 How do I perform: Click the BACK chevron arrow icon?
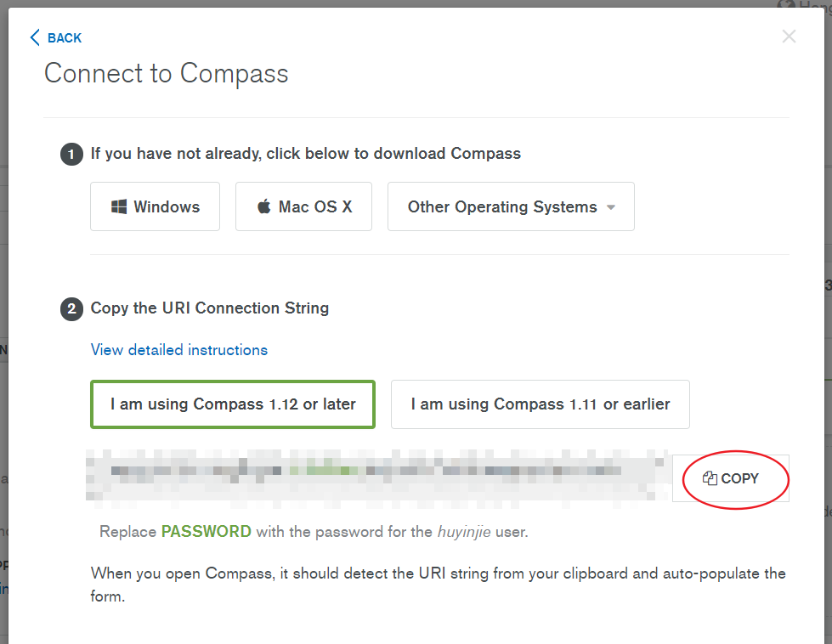coord(35,37)
